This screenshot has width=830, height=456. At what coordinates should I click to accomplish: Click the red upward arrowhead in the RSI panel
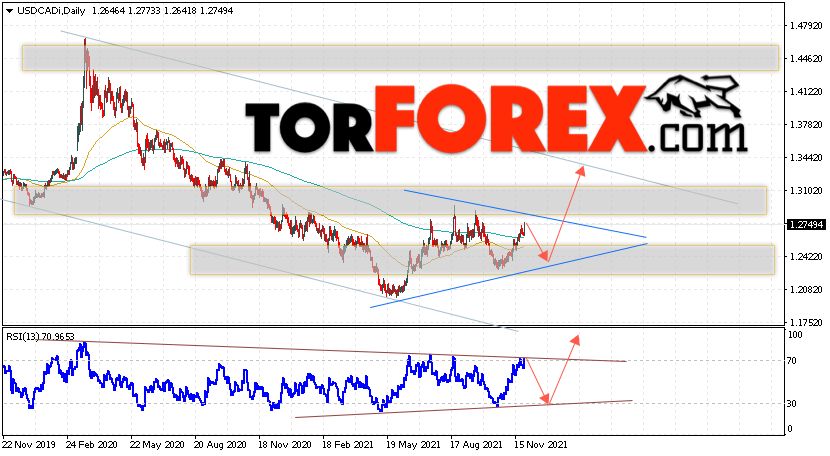[575, 339]
